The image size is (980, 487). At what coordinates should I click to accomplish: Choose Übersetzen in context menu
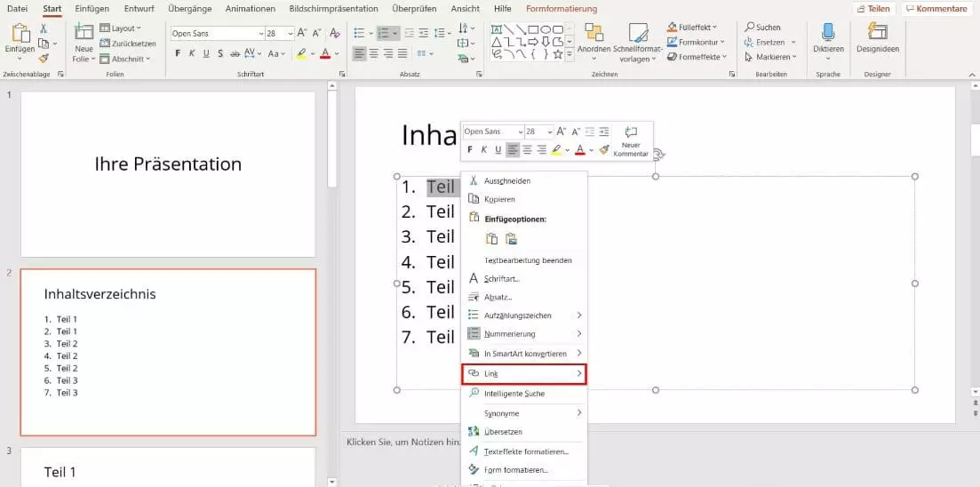pyautogui.click(x=523, y=432)
